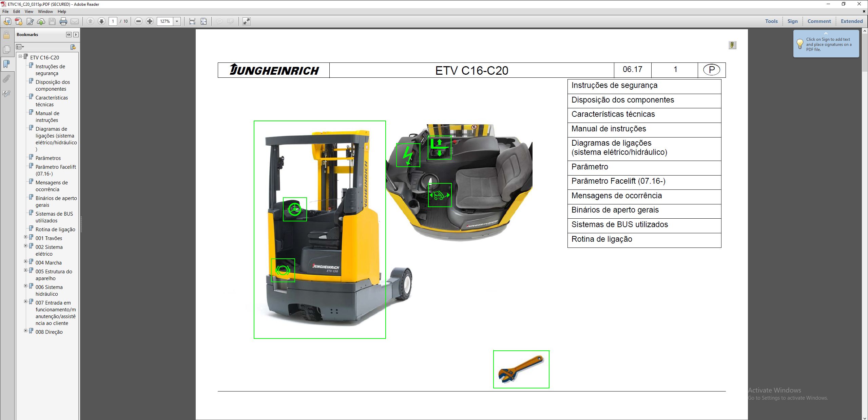
Task: Expand the 004 Marcha bookmark
Action: 25,262
